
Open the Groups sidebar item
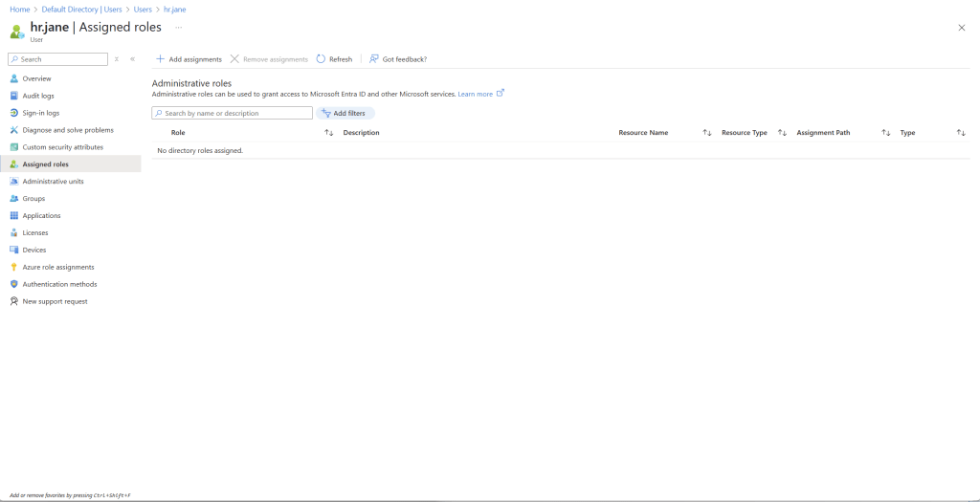(x=33, y=199)
